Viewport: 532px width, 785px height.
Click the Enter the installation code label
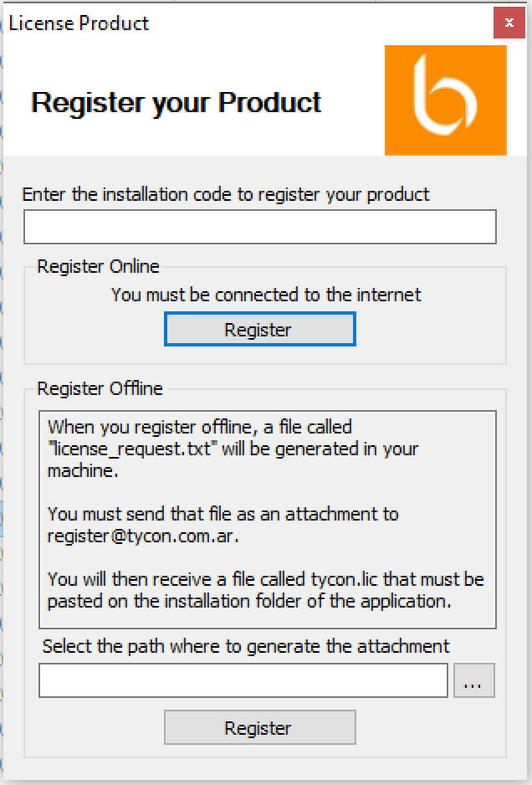[x=226, y=194]
